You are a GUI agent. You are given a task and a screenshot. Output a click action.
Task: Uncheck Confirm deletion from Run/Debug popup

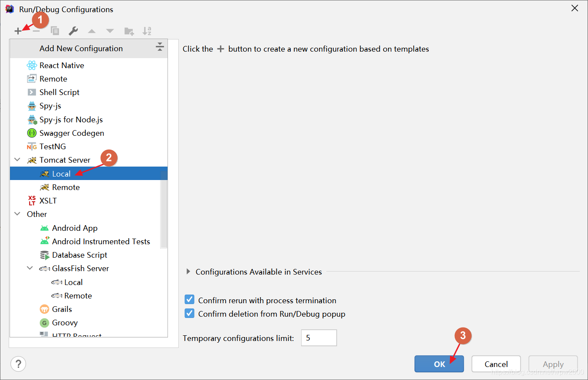click(x=189, y=313)
